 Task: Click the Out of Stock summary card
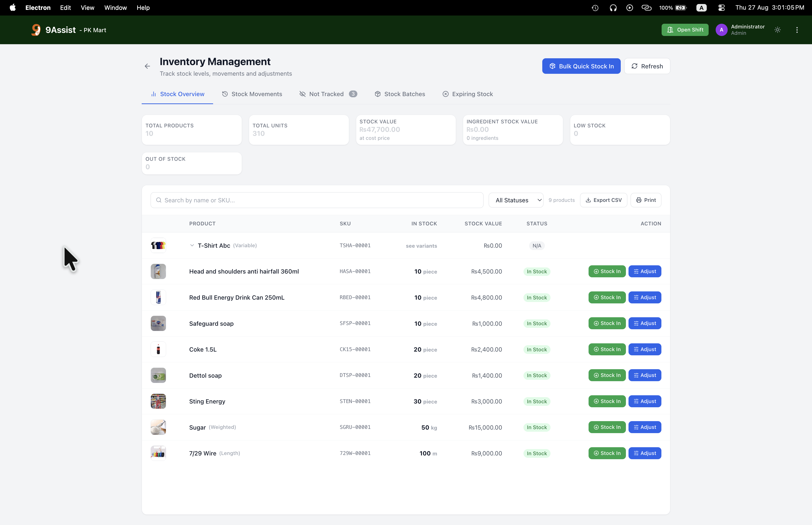click(192, 163)
